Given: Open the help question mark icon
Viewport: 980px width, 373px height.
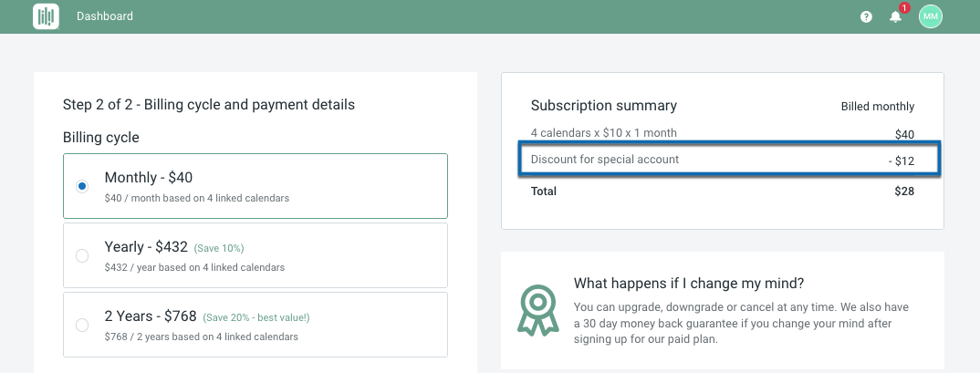Looking at the screenshot, I should coord(866,16).
